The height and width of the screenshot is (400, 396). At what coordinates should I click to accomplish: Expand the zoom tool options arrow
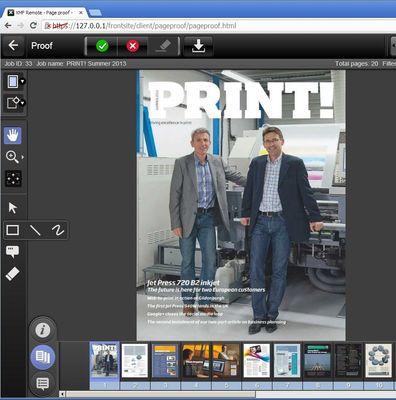tap(23, 157)
